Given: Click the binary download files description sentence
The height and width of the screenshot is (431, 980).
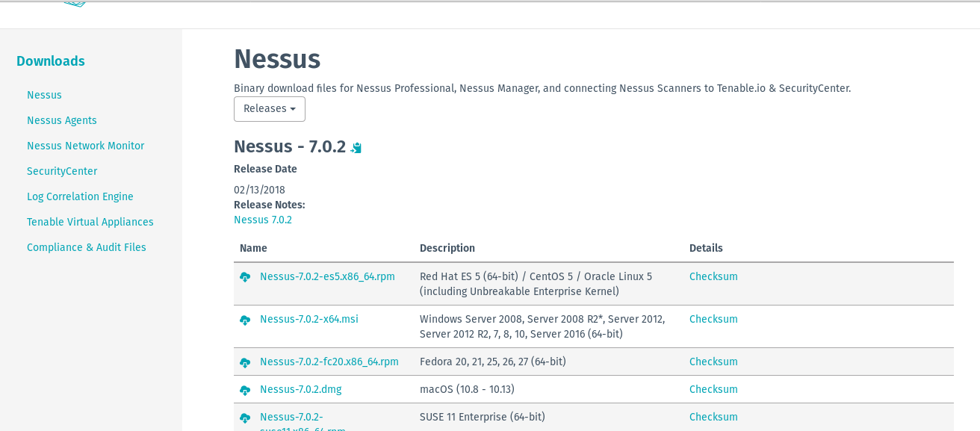Looking at the screenshot, I should [x=542, y=88].
